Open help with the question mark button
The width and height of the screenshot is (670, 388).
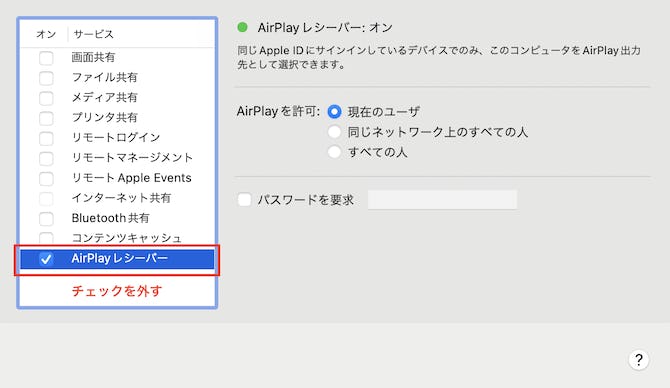click(639, 360)
